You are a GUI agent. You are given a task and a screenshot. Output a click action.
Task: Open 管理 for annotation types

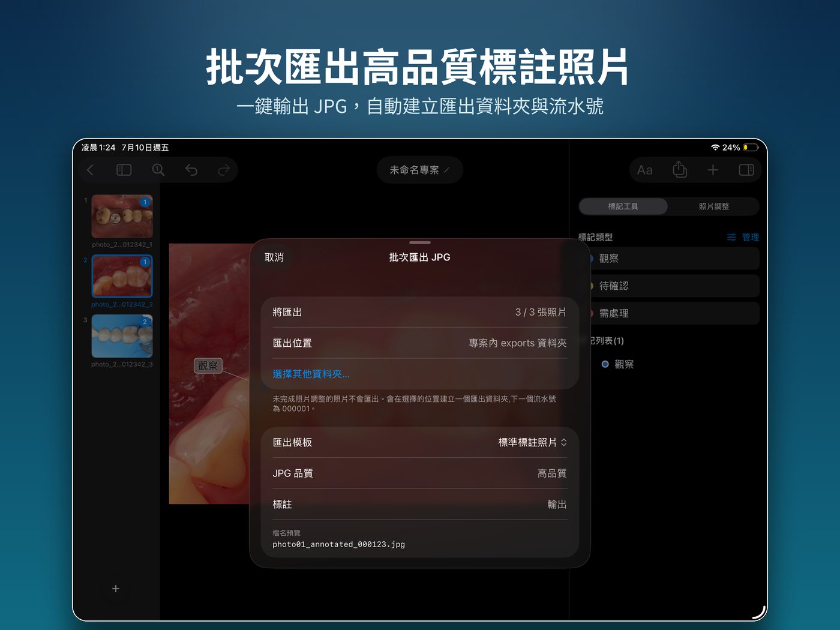(743, 237)
